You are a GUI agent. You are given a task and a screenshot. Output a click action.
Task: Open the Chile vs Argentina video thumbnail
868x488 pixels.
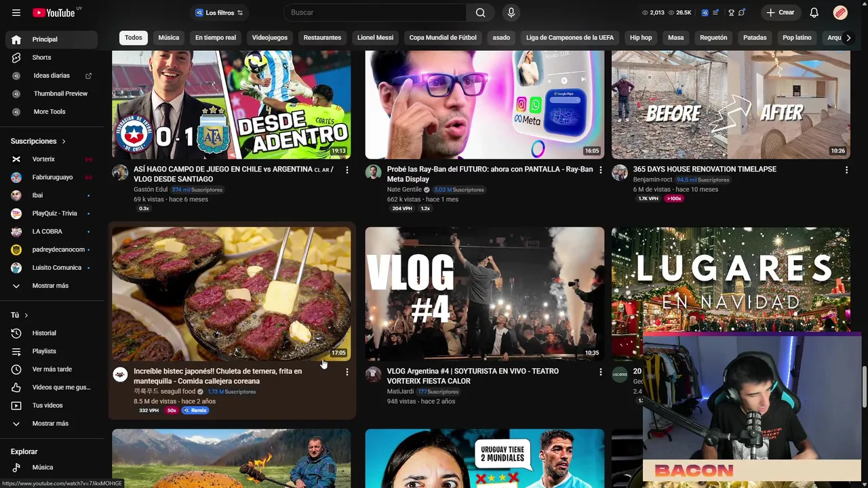coord(231,104)
